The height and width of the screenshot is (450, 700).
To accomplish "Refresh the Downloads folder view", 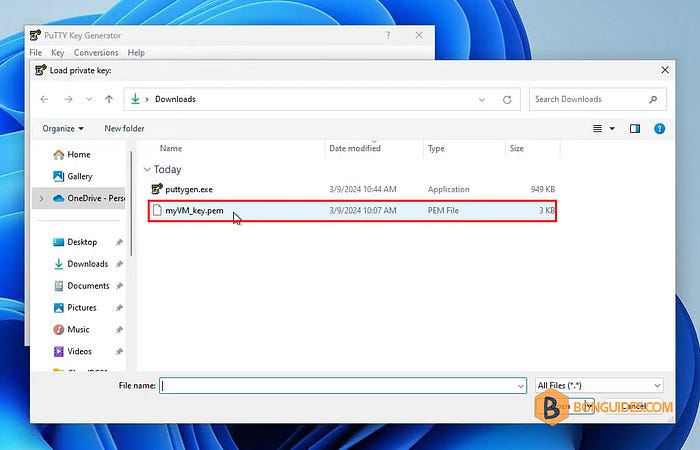I will (507, 100).
